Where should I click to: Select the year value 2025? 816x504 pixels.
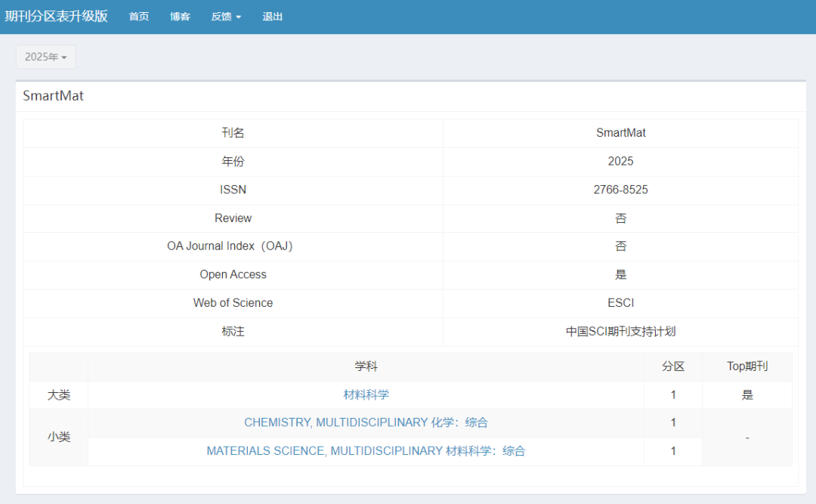pyautogui.click(x=620, y=162)
